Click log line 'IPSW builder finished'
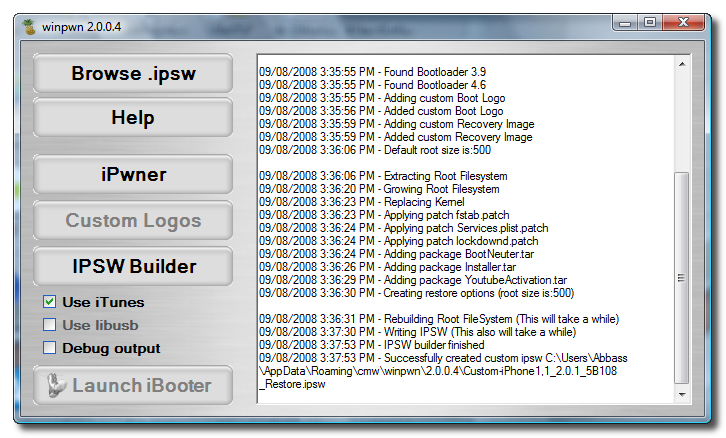The height and width of the screenshot is (438, 726). pyautogui.click(x=371, y=345)
